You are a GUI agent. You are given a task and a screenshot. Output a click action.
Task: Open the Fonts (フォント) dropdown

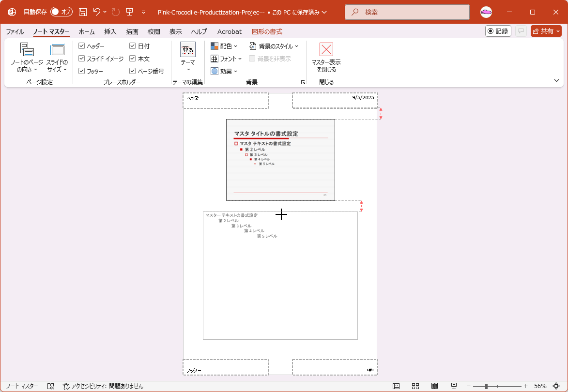227,59
